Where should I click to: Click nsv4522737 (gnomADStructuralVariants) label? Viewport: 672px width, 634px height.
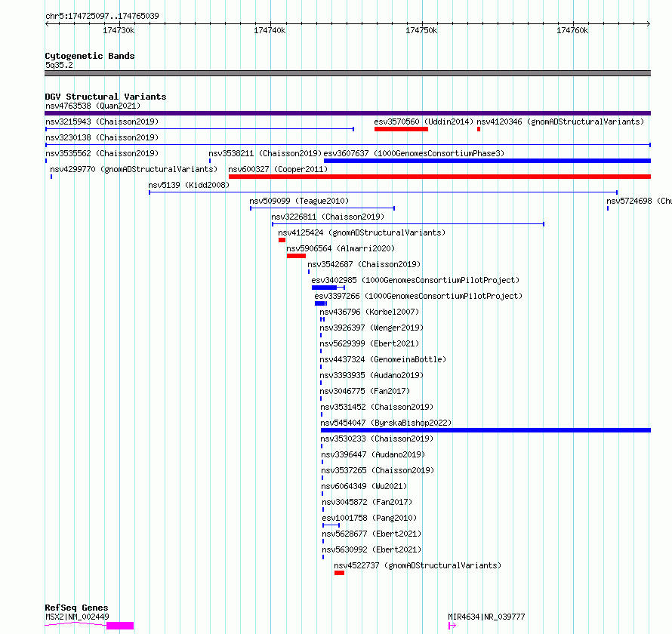coord(418,565)
